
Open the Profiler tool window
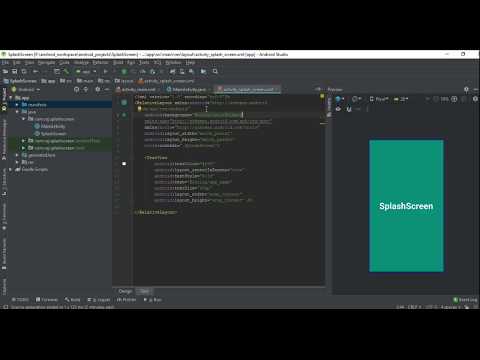tap(126, 300)
